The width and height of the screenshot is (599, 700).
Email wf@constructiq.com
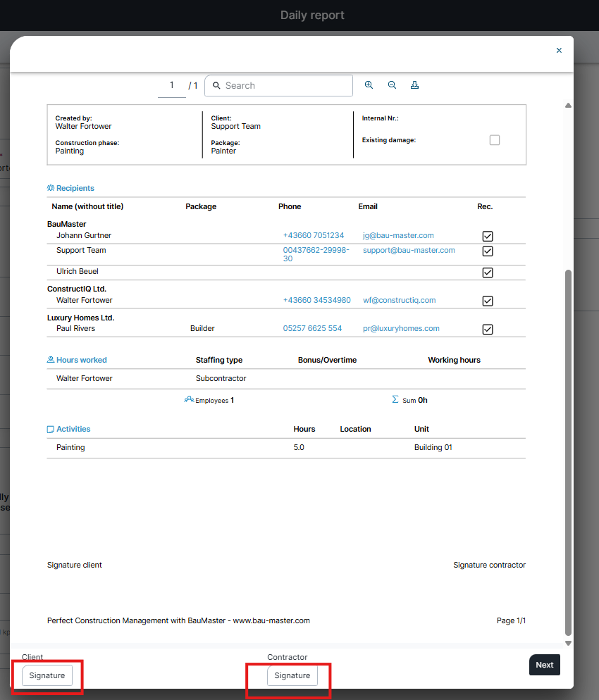pos(399,300)
